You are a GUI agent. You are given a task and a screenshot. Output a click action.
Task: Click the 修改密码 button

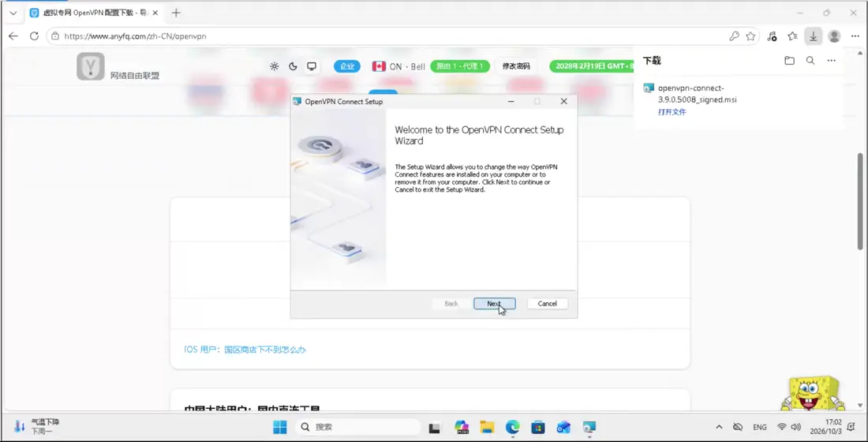tap(516, 66)
